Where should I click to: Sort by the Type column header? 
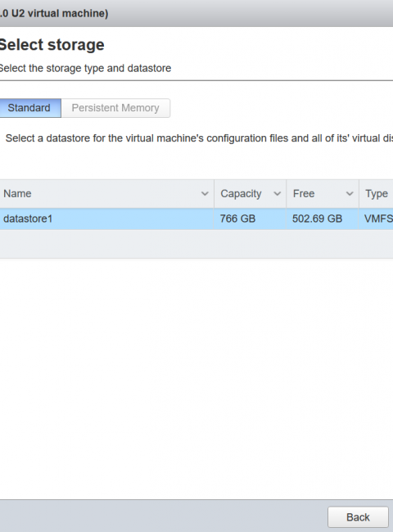click(377, 194)
